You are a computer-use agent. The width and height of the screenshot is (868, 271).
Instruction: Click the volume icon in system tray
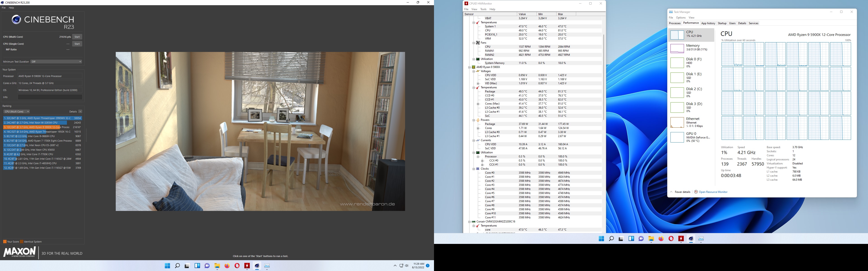[x=407, y=266]
